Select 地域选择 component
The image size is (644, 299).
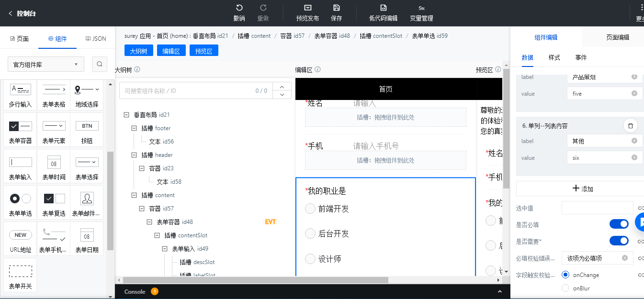coord(87,95)
